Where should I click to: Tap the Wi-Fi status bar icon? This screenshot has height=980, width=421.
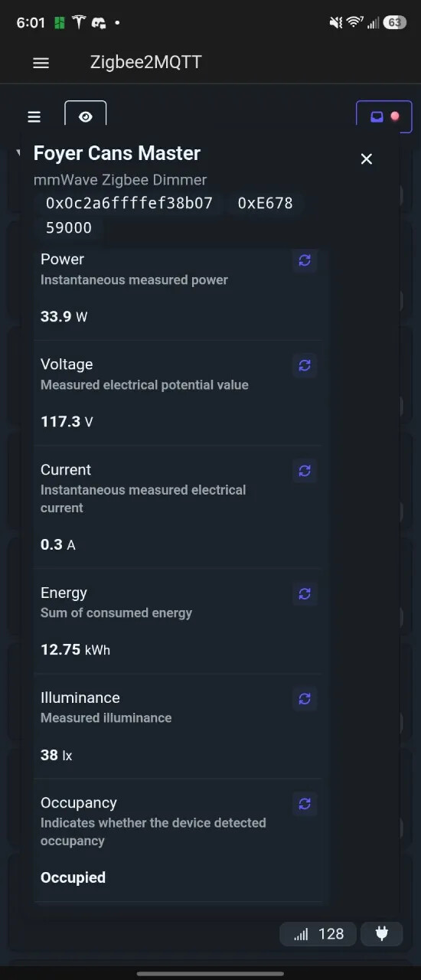coord(354,22)
